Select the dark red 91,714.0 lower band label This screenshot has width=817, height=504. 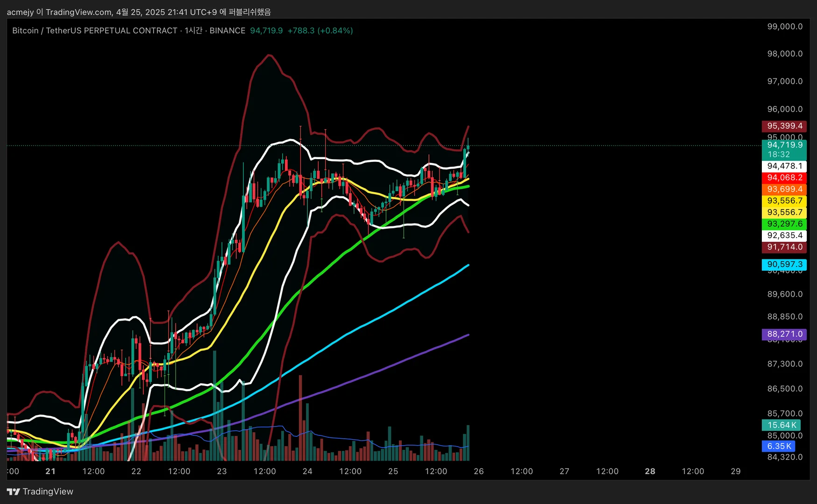(x=784, y=247)
